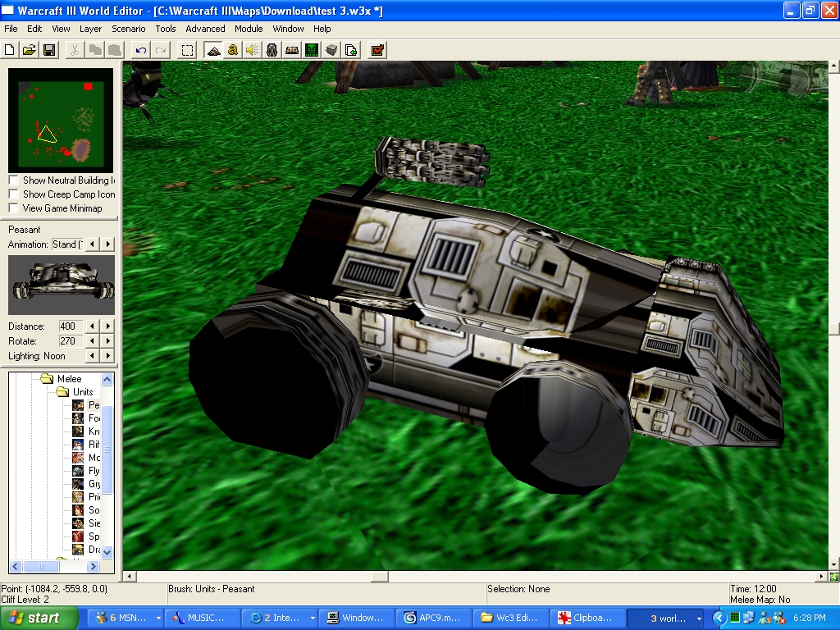Image resolution: width=840 pixels, height=630 pixels.
Task: Enable Show Neutral Building Icons checkbox
Action: point(13,180)
